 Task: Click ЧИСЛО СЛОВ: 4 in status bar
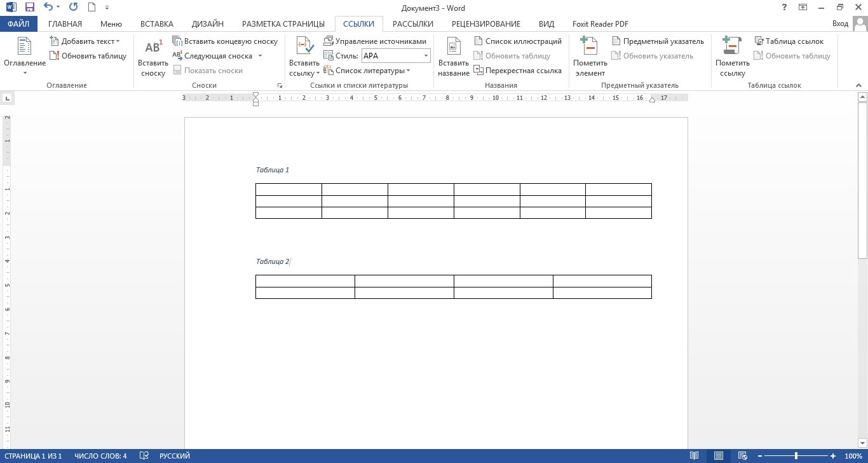click(x=100, y=456)
